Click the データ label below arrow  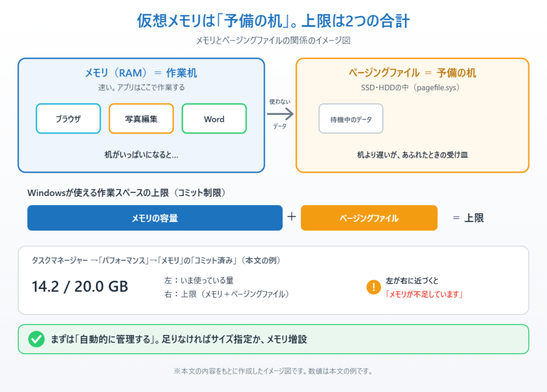coord(280,126)
